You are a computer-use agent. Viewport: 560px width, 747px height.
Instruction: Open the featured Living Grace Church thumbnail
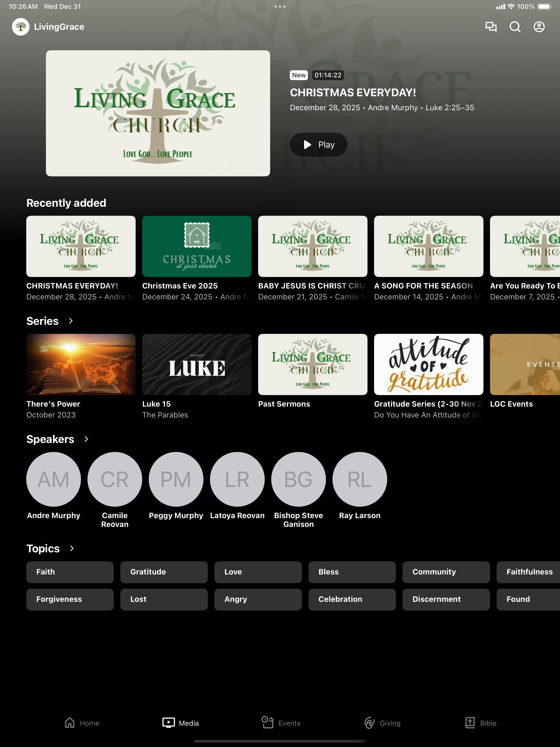click(x=158, y=113)
